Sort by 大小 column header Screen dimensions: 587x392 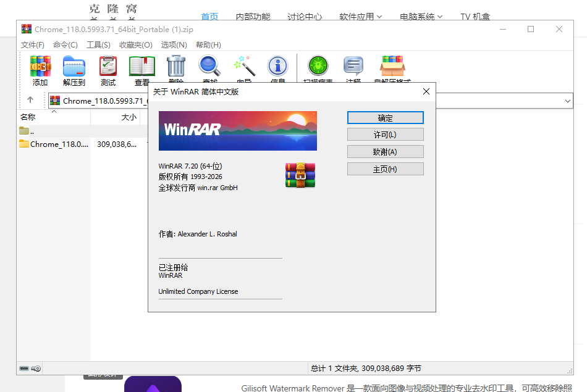pyautogui.click(x=116, y=117)
